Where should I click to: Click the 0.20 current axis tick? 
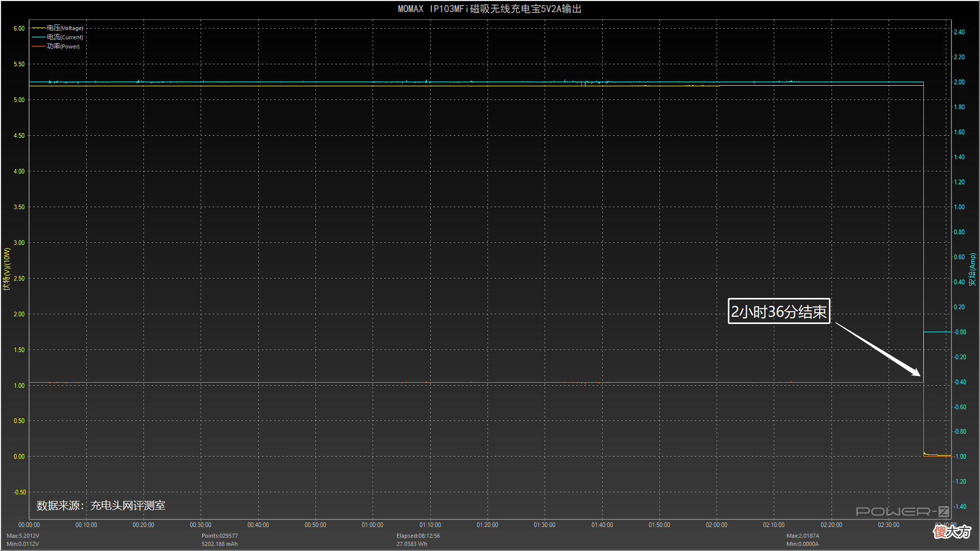(959, 307)
